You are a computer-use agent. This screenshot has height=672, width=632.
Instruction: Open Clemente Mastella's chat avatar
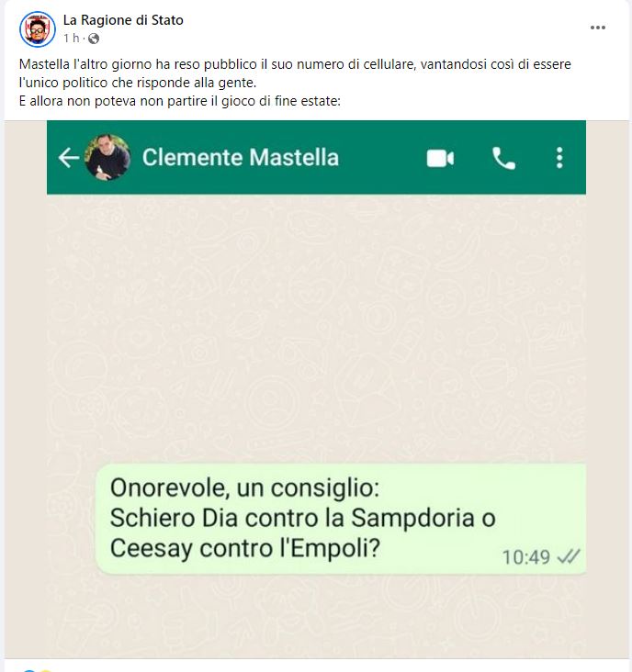(x=107, y=157)
